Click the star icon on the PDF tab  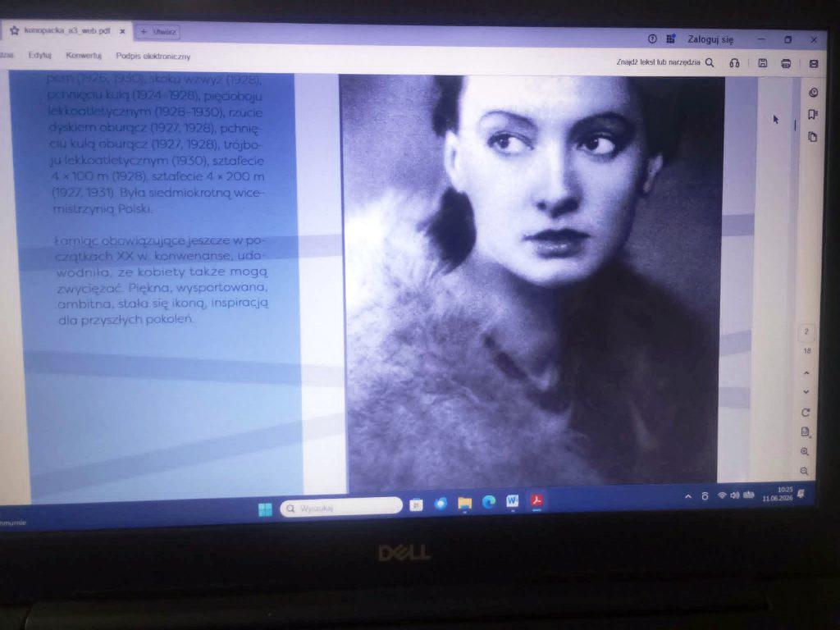pos(15,31)
